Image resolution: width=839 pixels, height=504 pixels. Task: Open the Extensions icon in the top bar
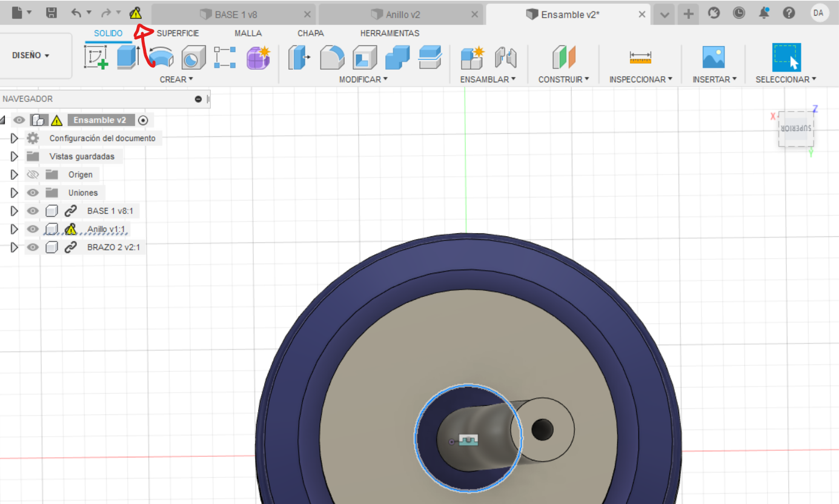(714, 13)
